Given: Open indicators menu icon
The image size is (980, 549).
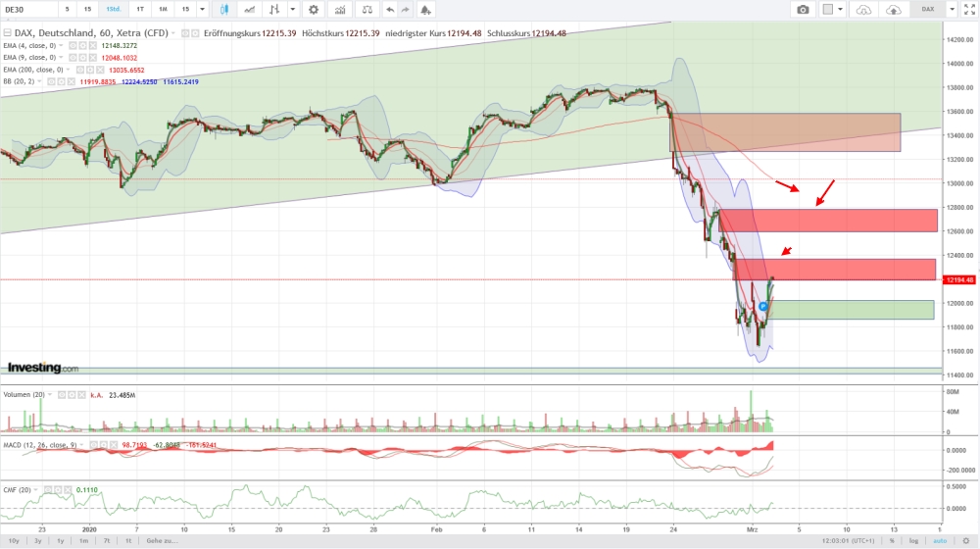Looking at the screenshot, I should (340, 10).
